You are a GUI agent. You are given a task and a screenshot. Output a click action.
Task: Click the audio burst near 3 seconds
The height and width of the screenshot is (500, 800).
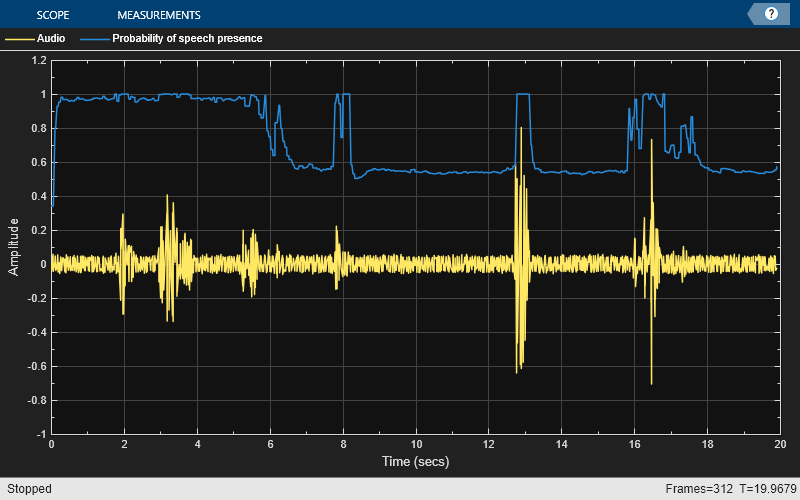[x=170, y=260]
